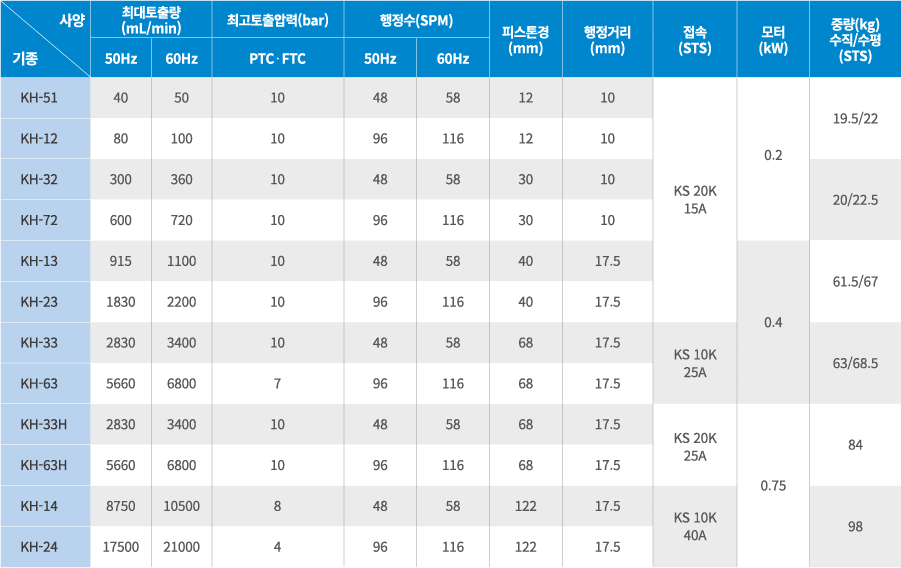
Task: Click the KH-51 model row label
Action: (39, 98)
